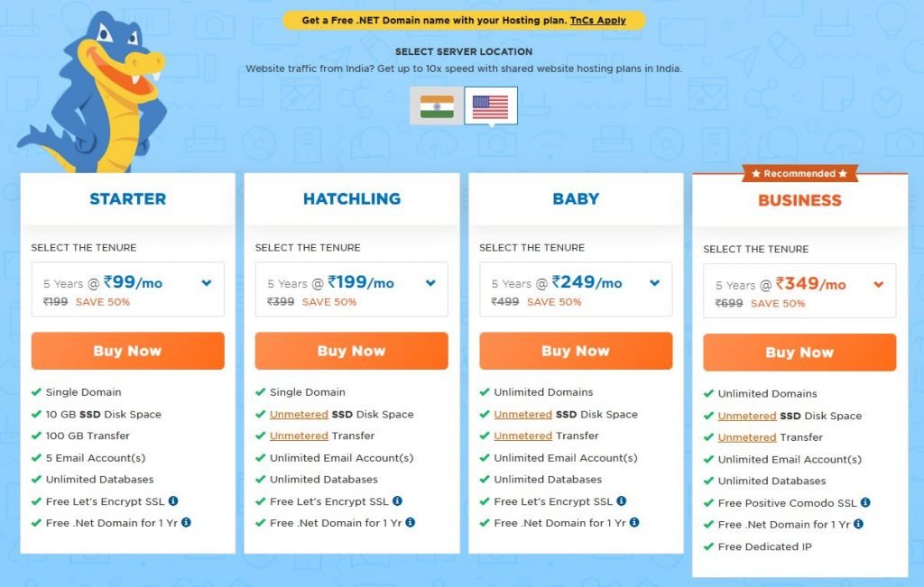Click Unmetered link in Hatchling Disk Space

pyautogui.click(x=299, y=415)
